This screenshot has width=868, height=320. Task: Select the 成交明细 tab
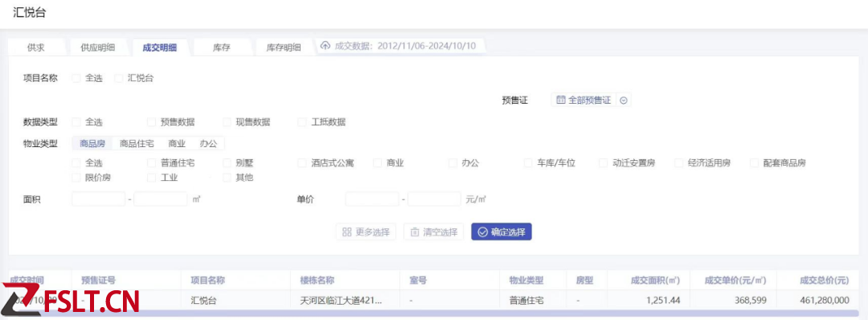click(x=159, y=47)
